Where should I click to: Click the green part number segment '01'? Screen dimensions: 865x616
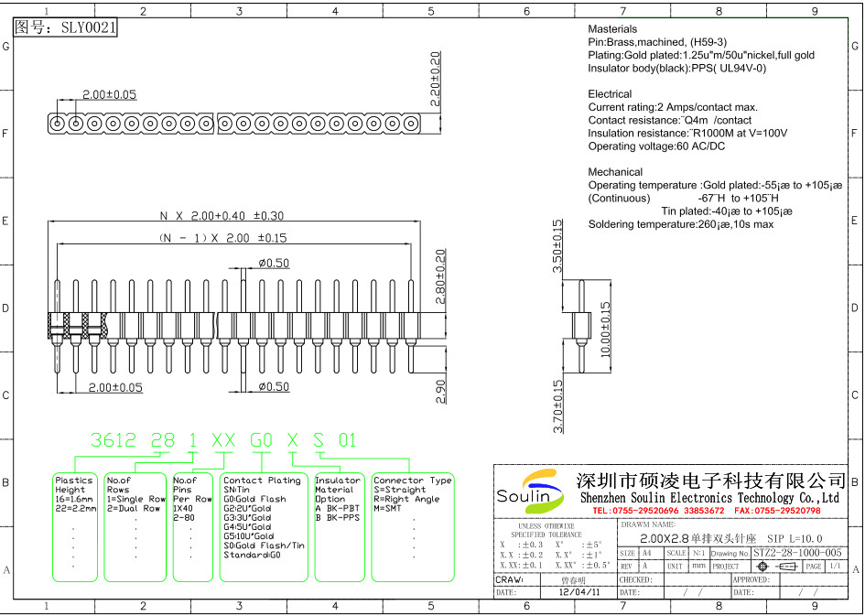point(348,440)
